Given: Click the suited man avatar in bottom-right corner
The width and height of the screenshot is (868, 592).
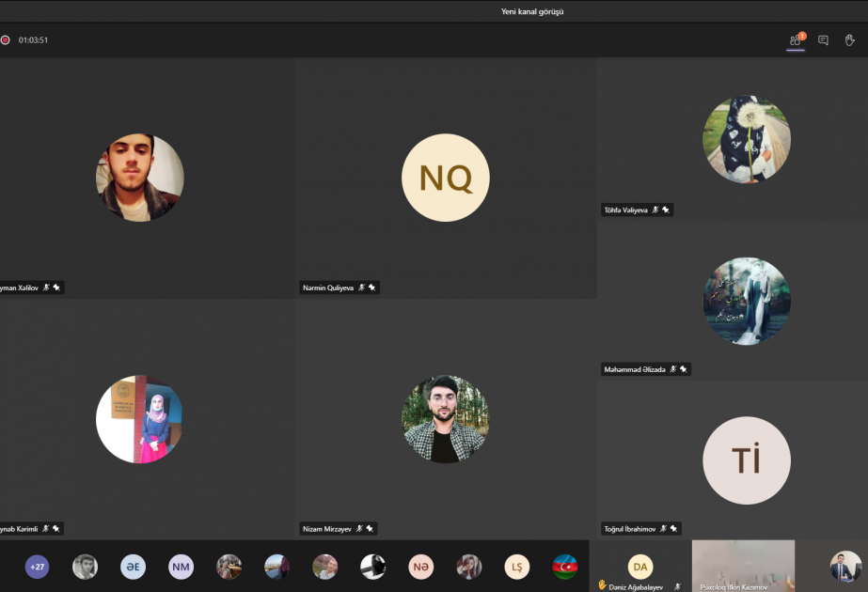Looking at the screenshot, I should pyautogui.click(x=845, y=567).
